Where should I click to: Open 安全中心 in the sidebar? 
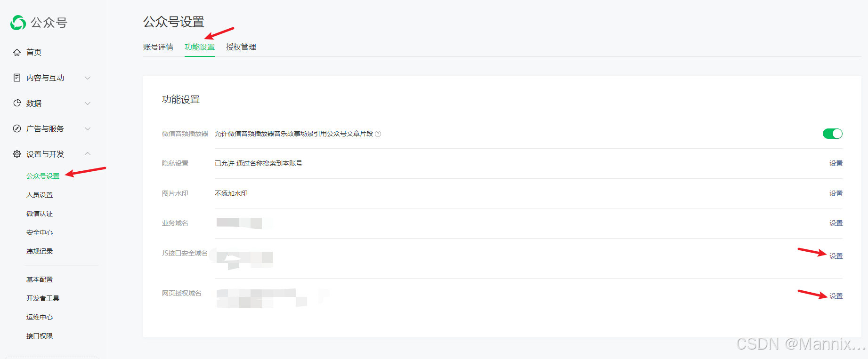(x=40, y=232)
